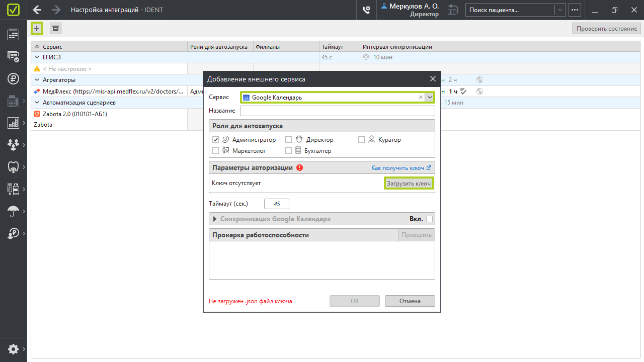Open the staff salary sidebar icon
This screenshot has height=362, width=644.
(13, 233)
